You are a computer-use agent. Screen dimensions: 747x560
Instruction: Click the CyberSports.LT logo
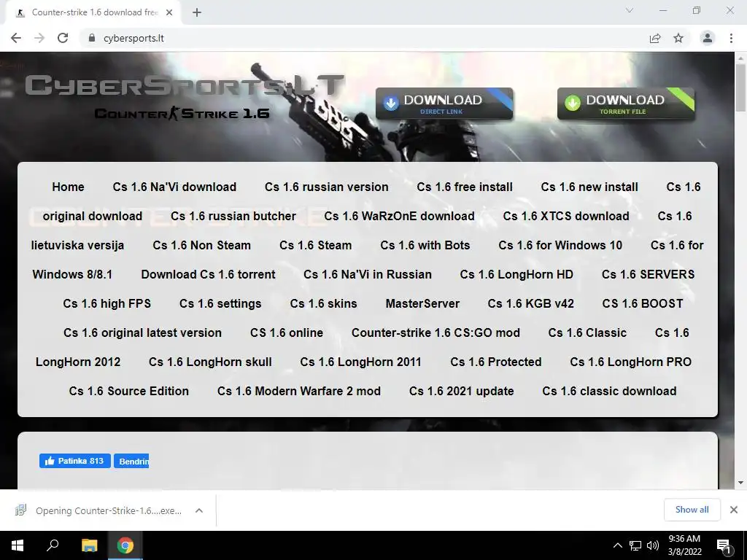coord(184,86)
